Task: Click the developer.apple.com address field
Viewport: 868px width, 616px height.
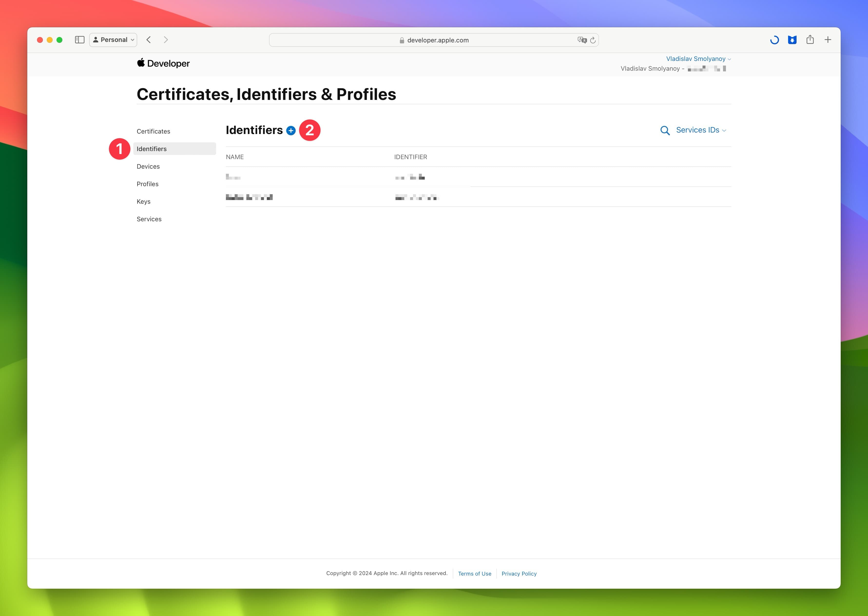Action: [x=434, y=40]
